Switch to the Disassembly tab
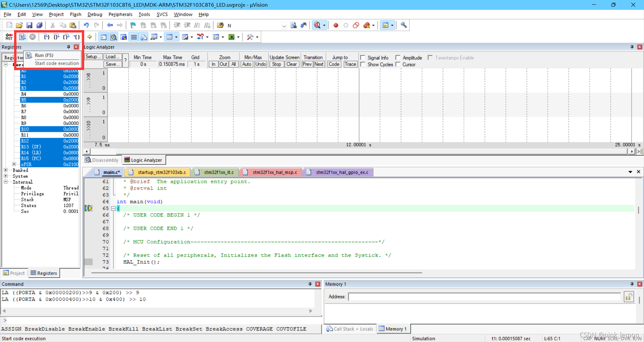 102,160
